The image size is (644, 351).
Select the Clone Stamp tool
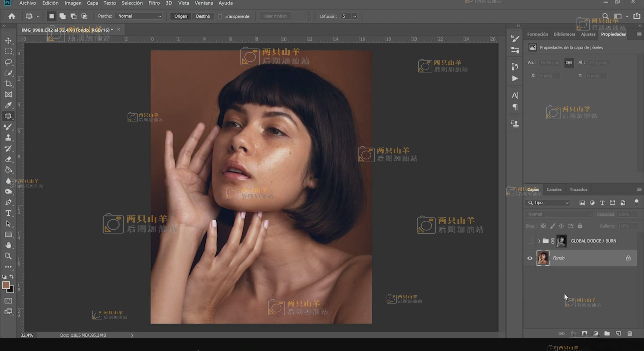click(x=8, y=137)
